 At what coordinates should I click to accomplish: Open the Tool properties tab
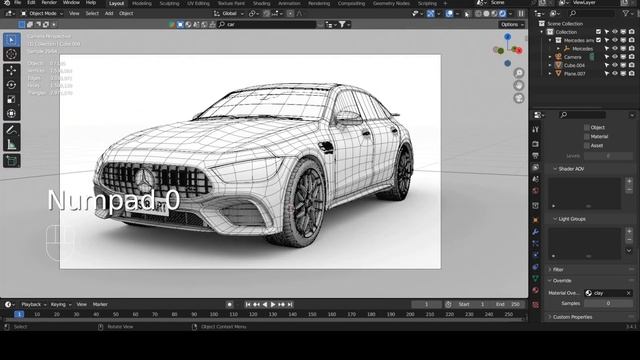(x=536, y=129)
